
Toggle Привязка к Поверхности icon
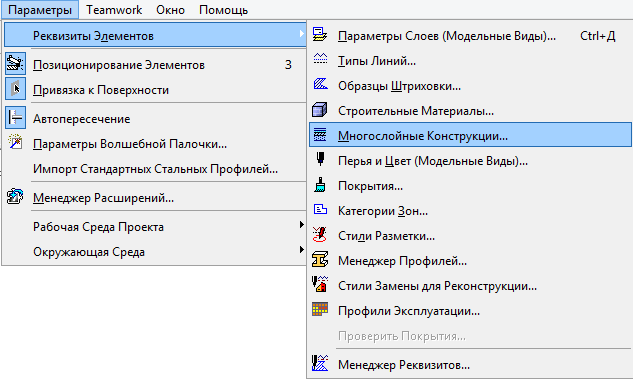(x=15, y=89)
